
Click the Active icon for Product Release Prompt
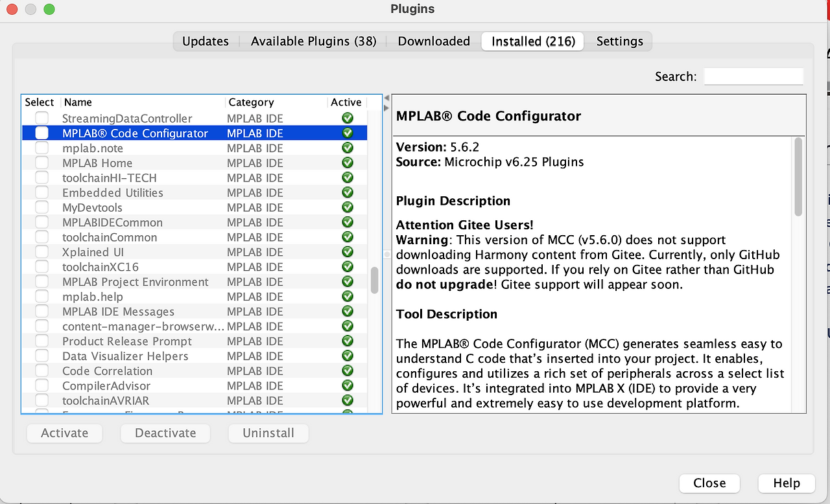(348, 341)
